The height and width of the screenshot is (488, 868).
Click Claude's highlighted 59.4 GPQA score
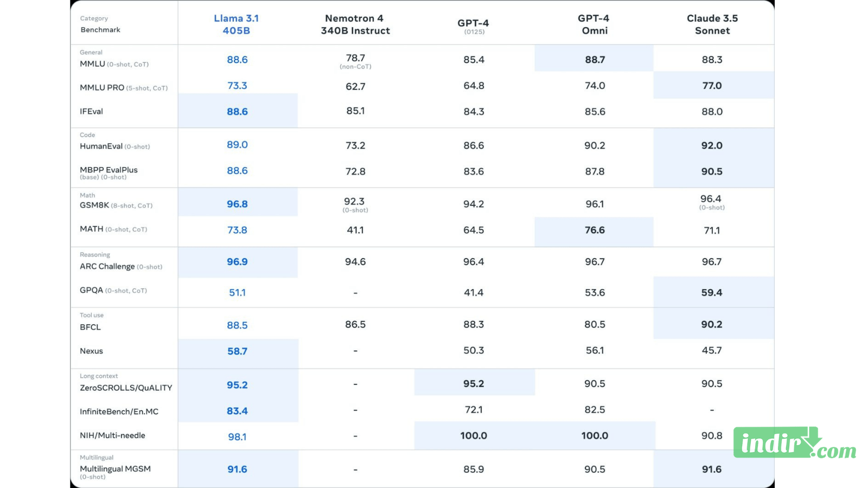click(x=712, y=293)
